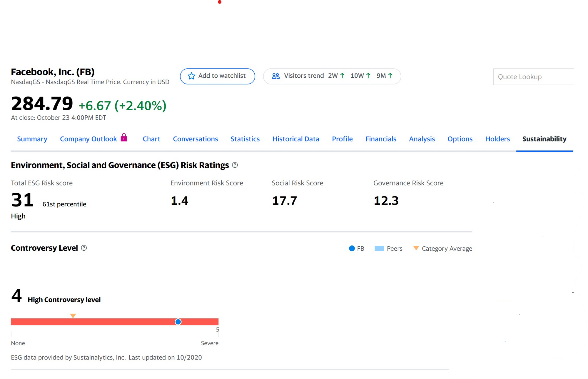Click the Social Risk Score 17.7
The image size is (588, 379).
pyautogui.click(x=285, y=201)
